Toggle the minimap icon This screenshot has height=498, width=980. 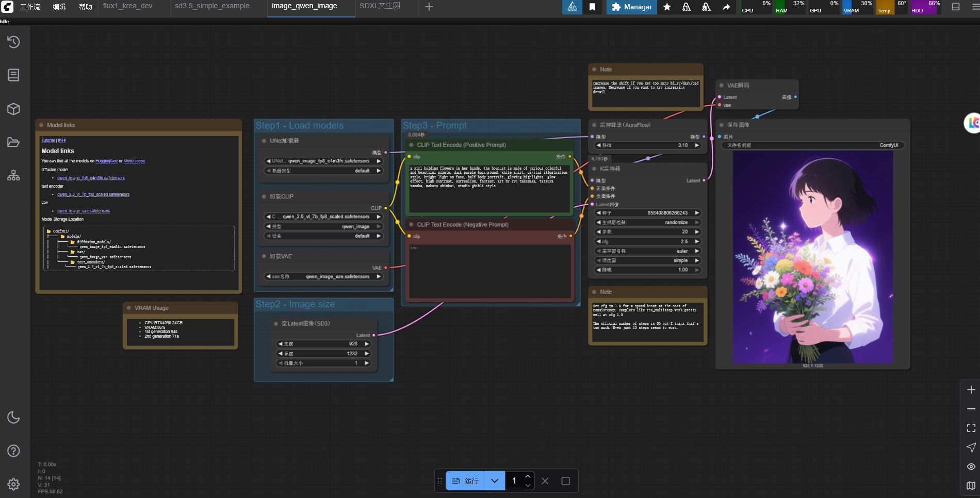click(971, 486)
